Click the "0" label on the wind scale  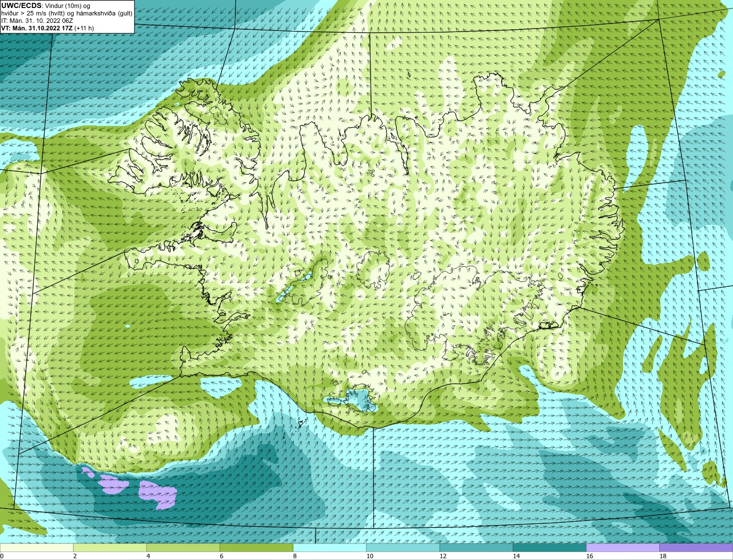2,556
